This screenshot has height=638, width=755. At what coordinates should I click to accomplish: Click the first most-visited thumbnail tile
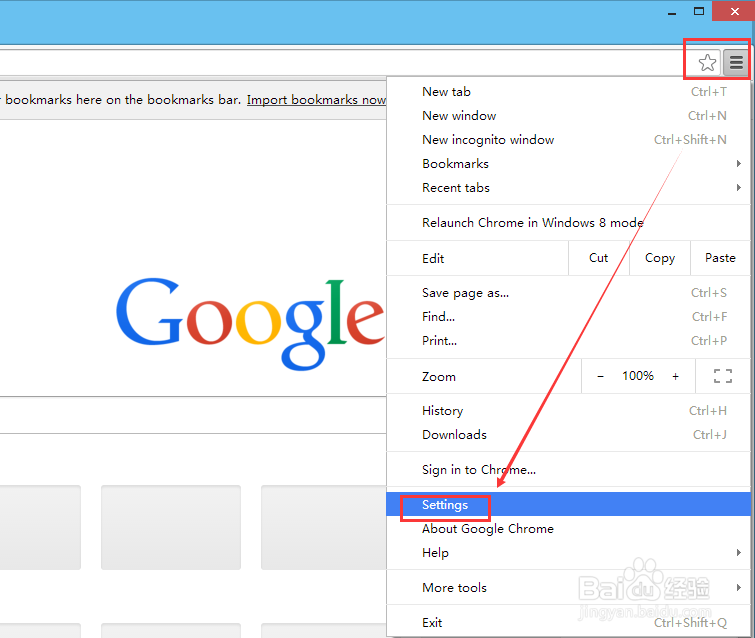click(40, 527)
